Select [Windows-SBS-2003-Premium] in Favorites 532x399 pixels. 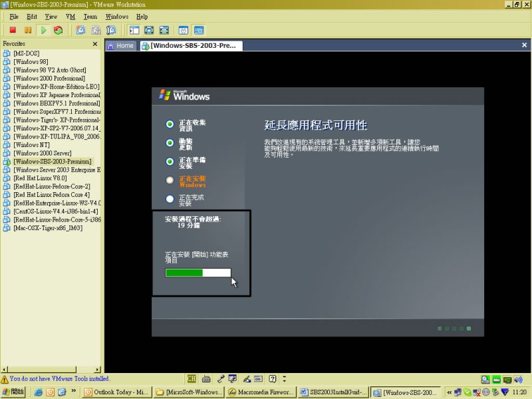[53, 162]
